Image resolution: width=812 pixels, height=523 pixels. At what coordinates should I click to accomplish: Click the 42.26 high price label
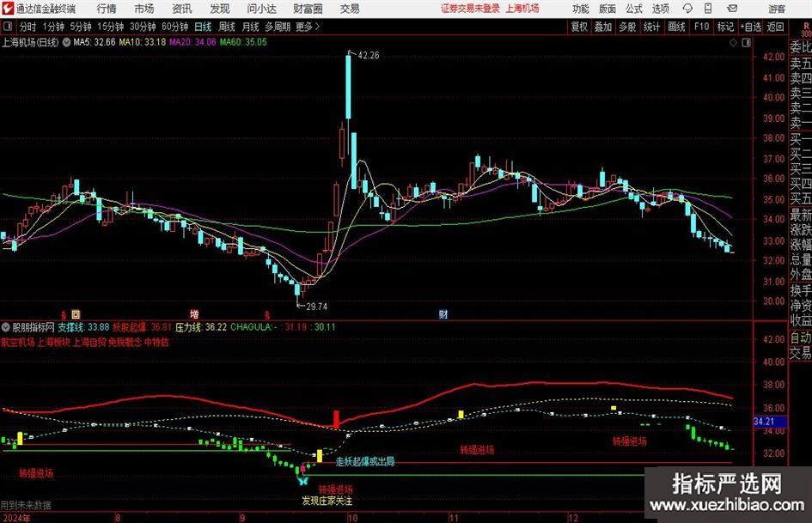pos(369,56)
